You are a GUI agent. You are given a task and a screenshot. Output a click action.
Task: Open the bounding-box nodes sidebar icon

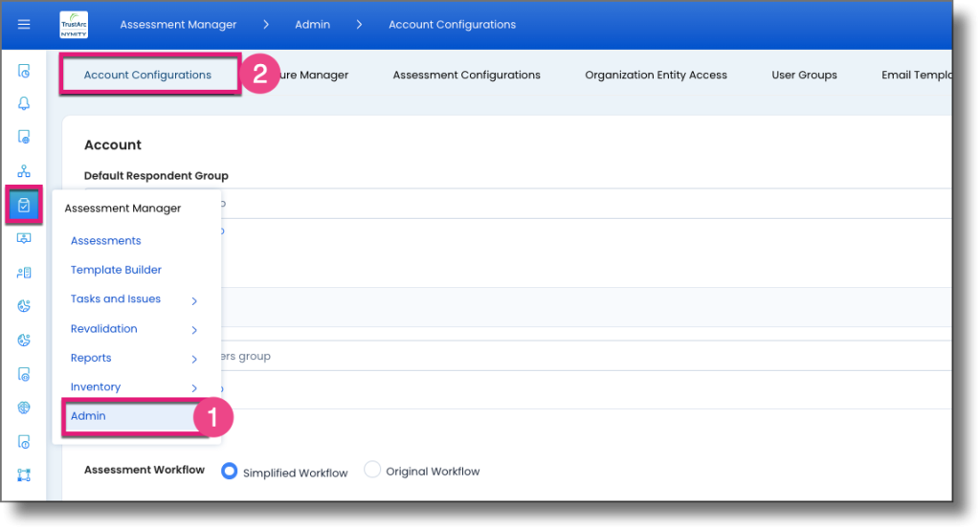pyautogui.click(x=24, y=475)
